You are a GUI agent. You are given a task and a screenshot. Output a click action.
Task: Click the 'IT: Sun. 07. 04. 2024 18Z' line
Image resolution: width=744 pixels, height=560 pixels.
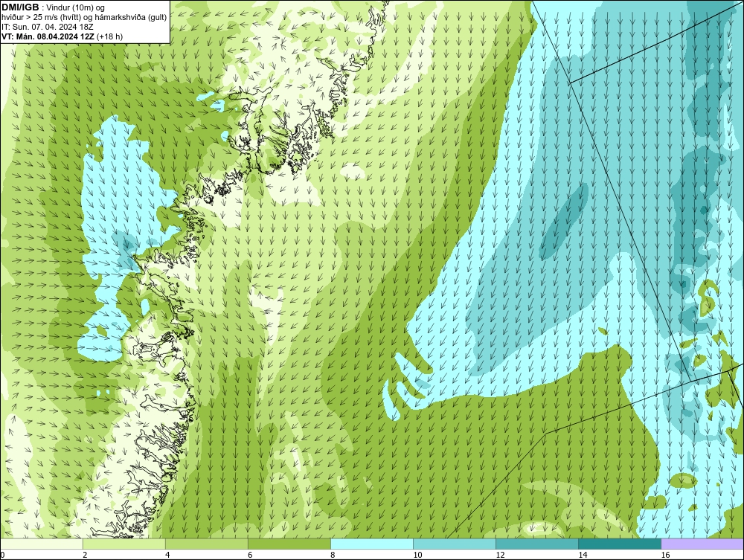click(x=48, y=27)
